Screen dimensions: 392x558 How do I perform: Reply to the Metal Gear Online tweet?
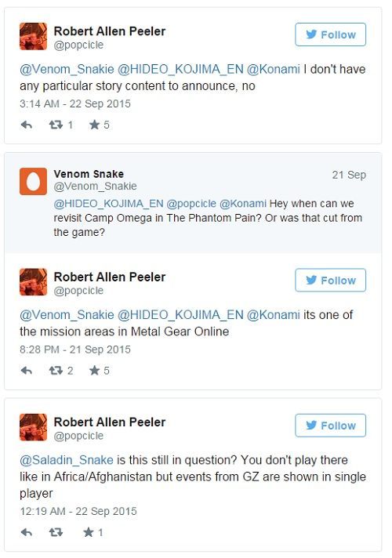(27, 371)
